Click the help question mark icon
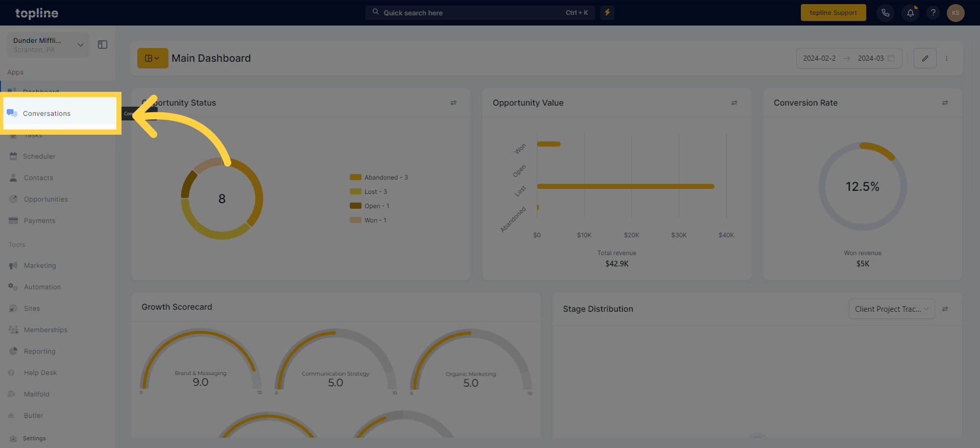This screenshot has height=448, width=980. coord(933,13)
